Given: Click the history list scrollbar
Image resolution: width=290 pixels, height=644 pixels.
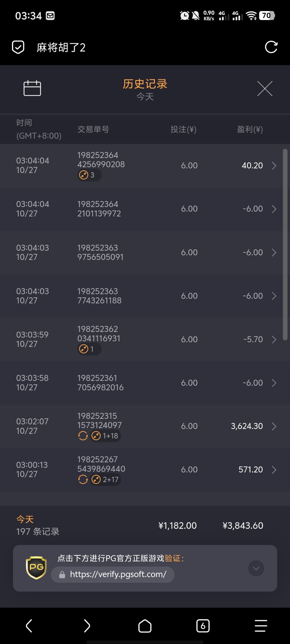Looking at the screenshot, I should (x=285, y=244).
